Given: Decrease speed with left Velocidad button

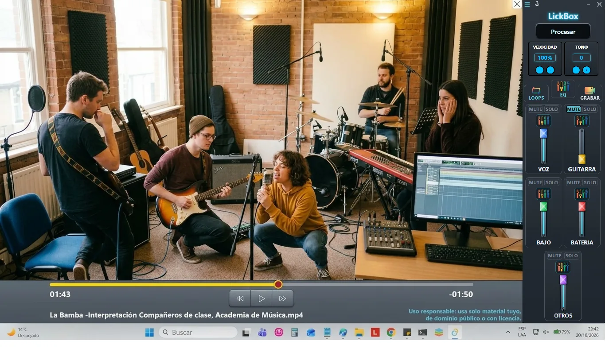Looking at the screenshot, I should tap(539, 70).
